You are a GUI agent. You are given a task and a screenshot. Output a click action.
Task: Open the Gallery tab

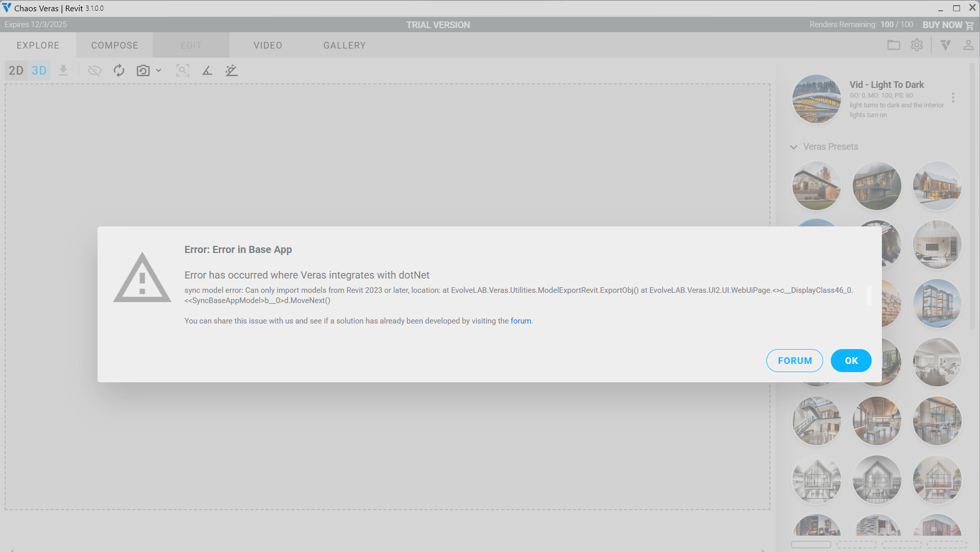point(344,45)
